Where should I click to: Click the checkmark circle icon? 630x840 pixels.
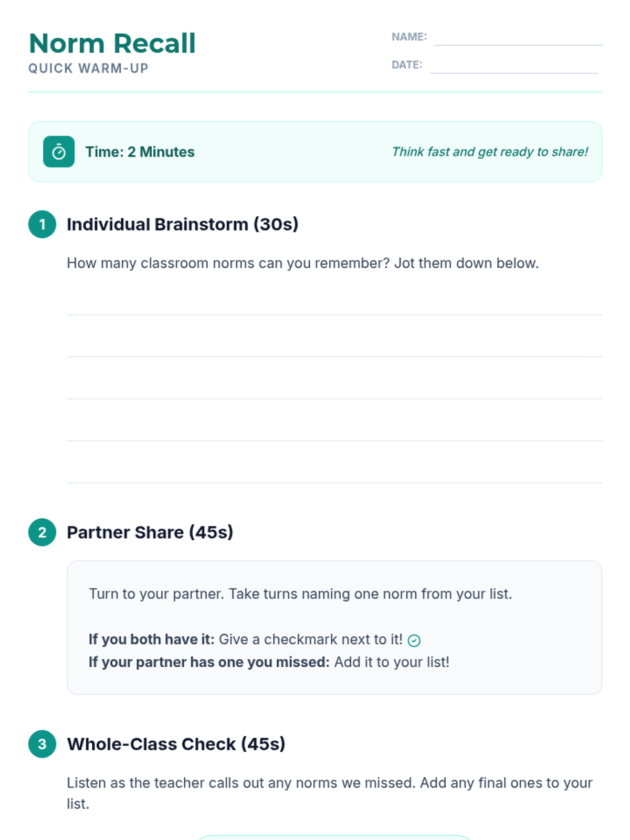coord(414,640)
